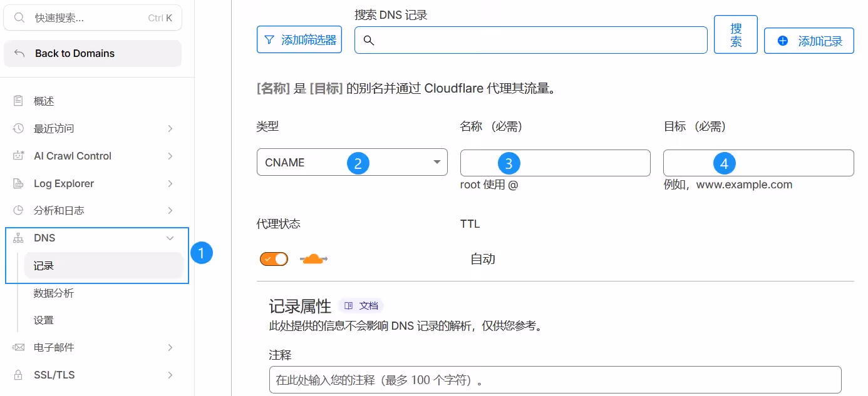Expand the SSL/TLS submenu chevron

(x=170, y=375)
